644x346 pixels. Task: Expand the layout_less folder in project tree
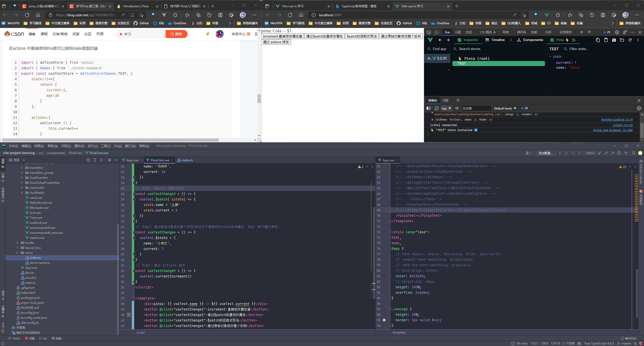pyautogui.click(x=17, y=248)
